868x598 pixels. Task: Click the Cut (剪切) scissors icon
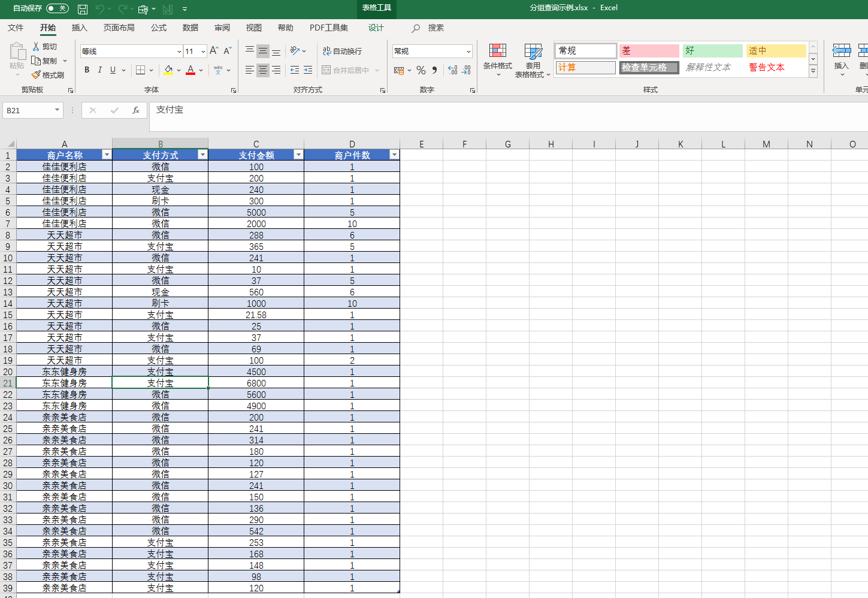click(36, 46)
